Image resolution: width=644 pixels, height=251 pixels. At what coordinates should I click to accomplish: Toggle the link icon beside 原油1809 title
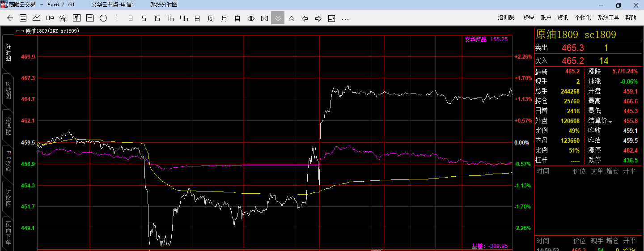coord(20,31)
